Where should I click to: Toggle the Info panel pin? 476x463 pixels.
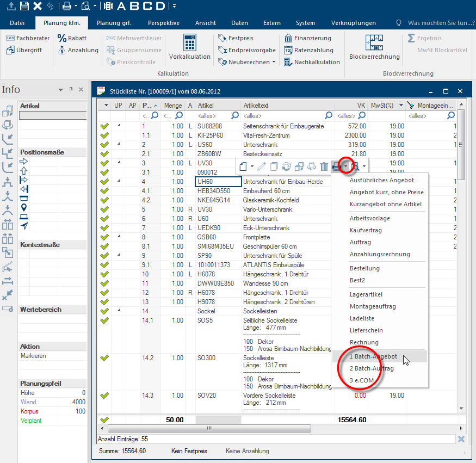coord(70,89)
